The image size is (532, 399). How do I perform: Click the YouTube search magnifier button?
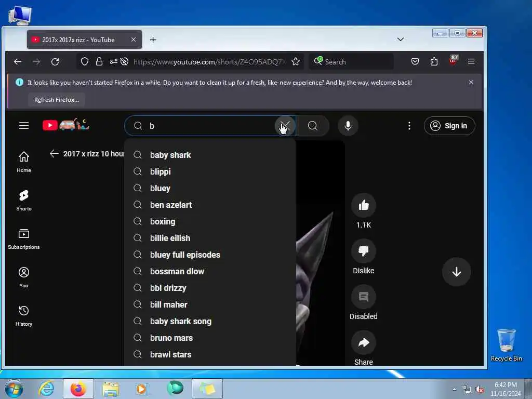click(x=312, y=126)
